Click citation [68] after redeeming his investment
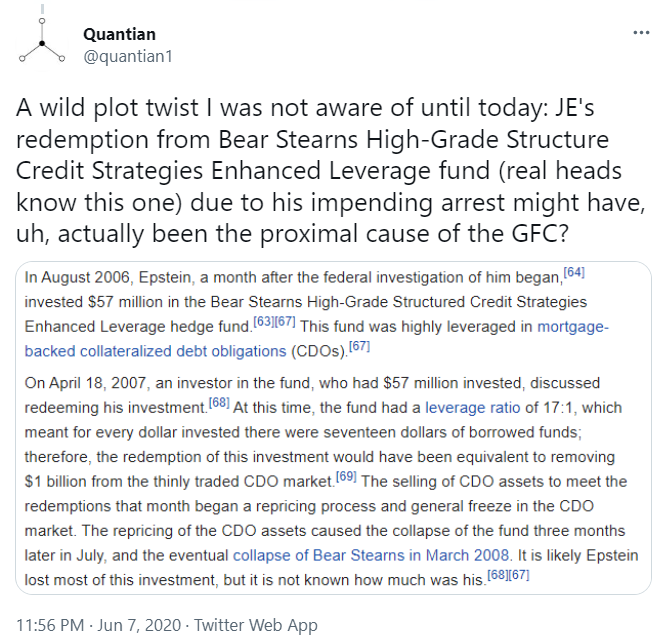 (x=219, y=402)
